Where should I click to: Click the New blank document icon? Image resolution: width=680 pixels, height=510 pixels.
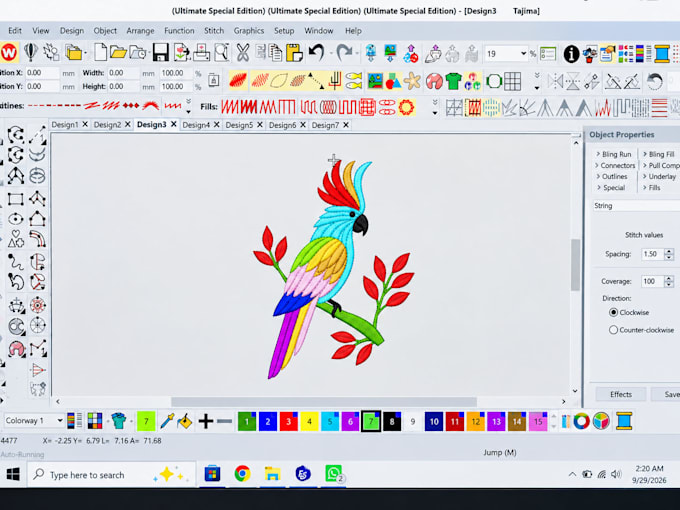pos(100,52)
